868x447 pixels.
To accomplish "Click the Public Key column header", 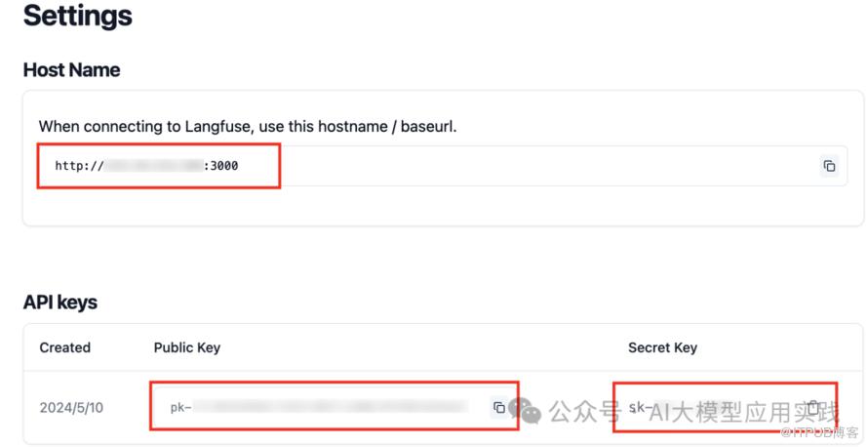I will (187, 347).
